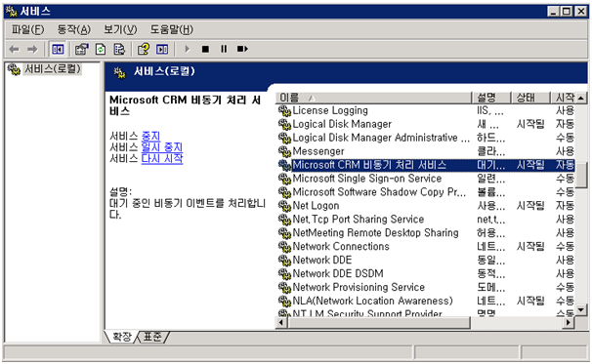This screenshot has width=592, height=364.
Task: Toggle the console tree show/hide icon
Action: (x=58, y=49)
